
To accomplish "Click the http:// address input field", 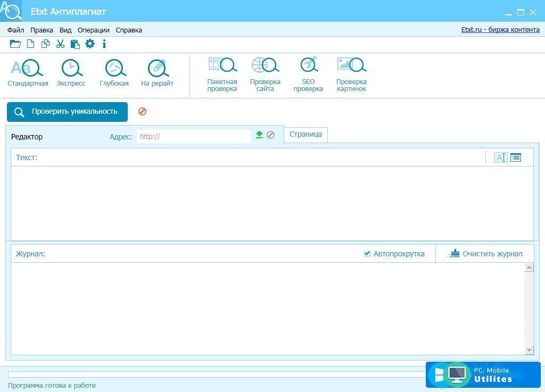I will tap(194, 137).
